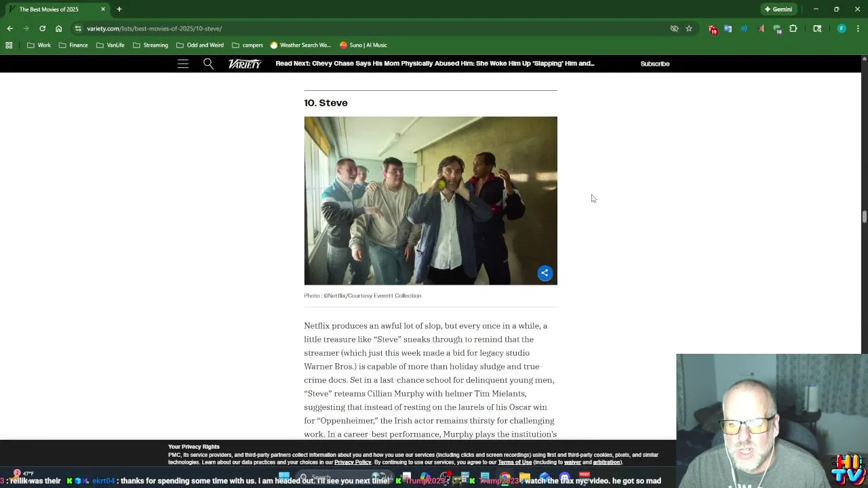The height and width of the screenshot is (488, 868).
Task: Open the Chrome three-dot menu
Action: tap(858, 28)
